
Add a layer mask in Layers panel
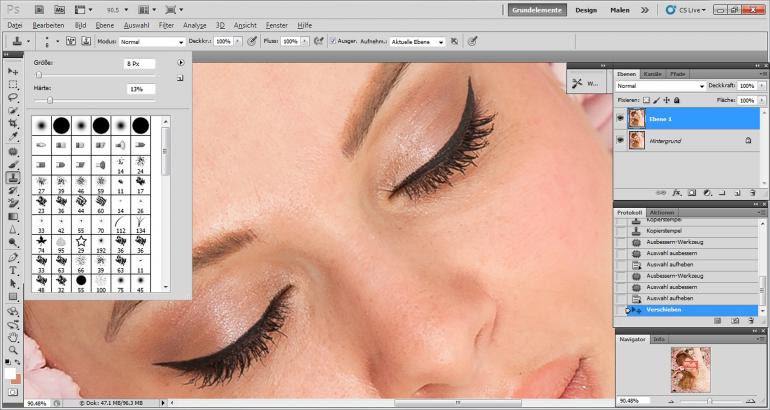coord(692,193)
